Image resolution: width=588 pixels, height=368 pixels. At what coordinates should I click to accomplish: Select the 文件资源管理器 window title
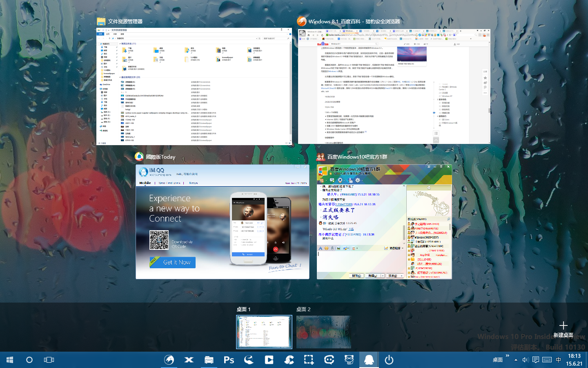click(x=125, y=21)
